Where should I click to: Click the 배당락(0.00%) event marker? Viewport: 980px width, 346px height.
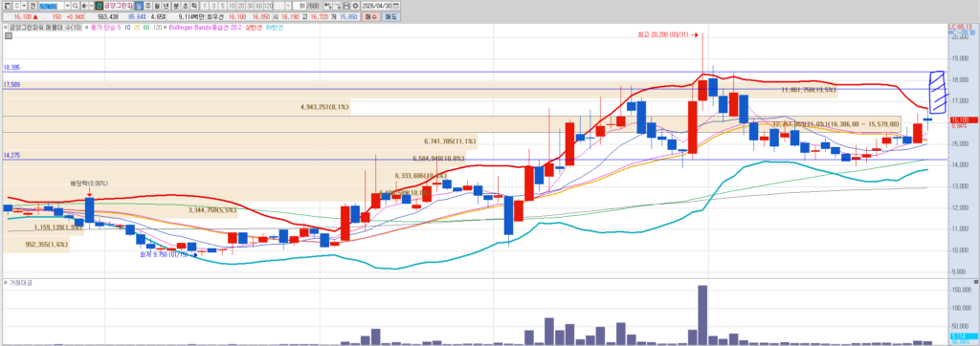(x=89, y=184)
